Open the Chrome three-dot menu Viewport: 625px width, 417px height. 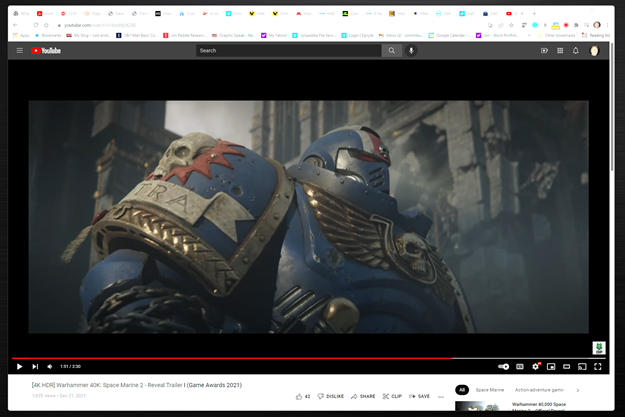coord(607,25)
